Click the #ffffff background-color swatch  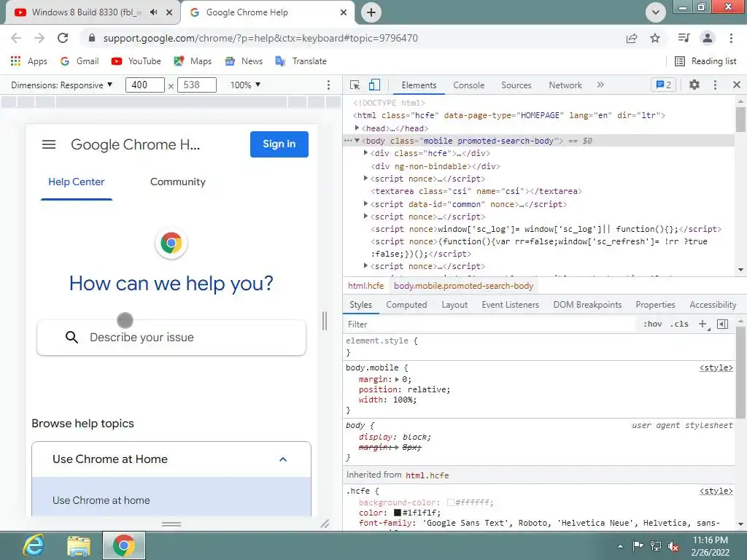(451, 502)
